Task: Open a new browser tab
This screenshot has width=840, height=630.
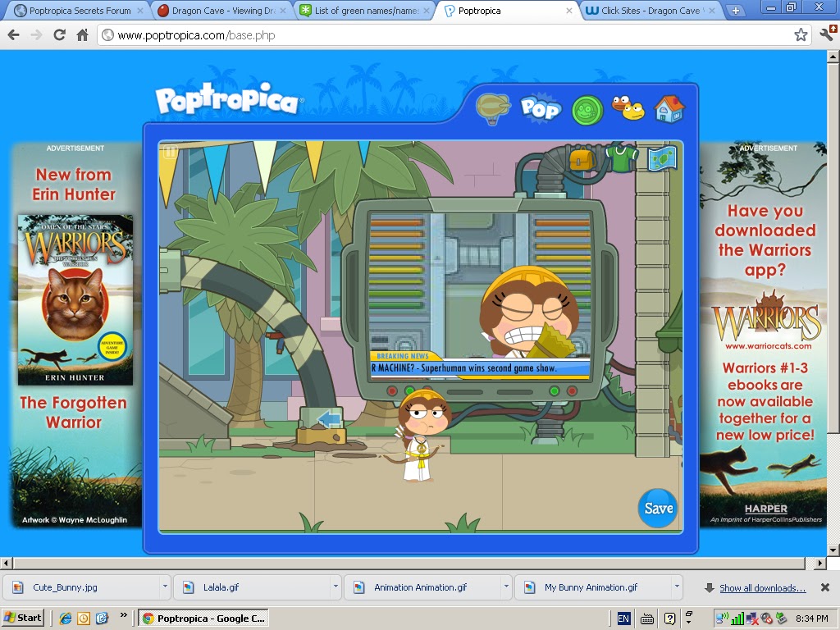Action: tap(736, 11)
